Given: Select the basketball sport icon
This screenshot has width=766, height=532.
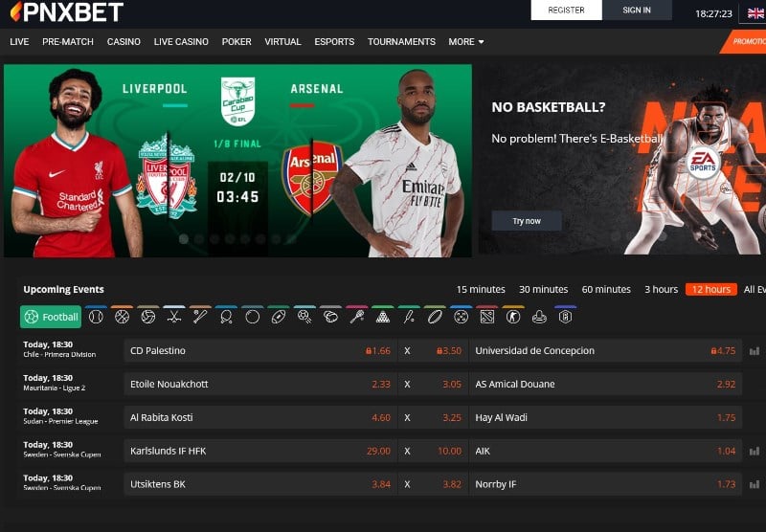Looking at the screenshot, I should tap(122, 318).
